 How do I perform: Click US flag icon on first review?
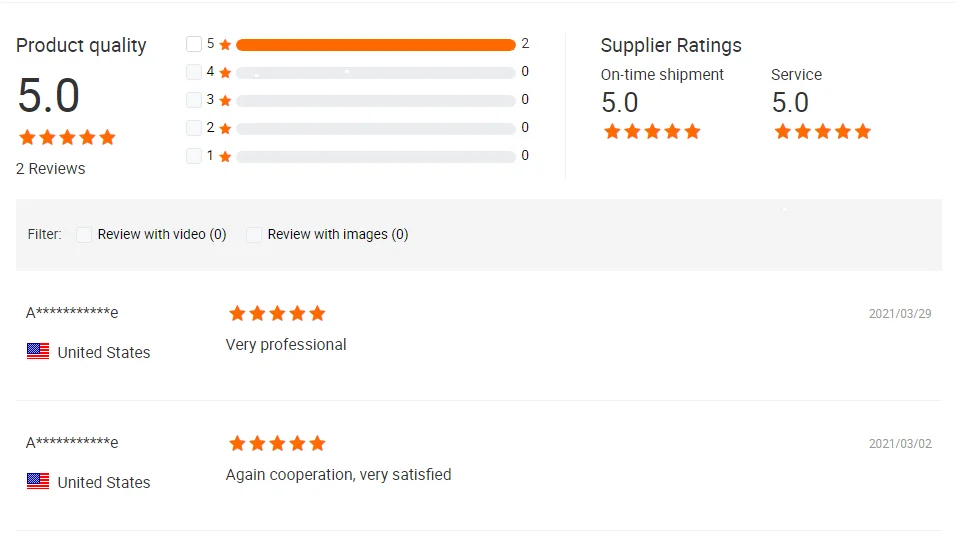click(x=38, y=352)
